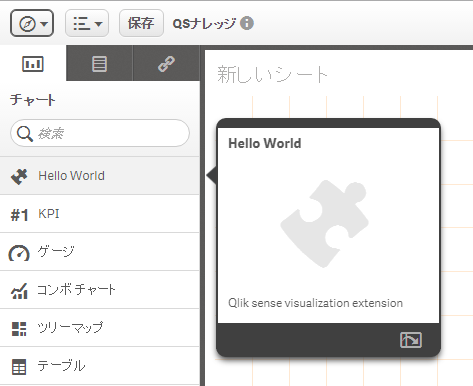Click the Hello World popup heading
Image resolution: width=473 pixels, height=386 pixels.
(265, 143)
